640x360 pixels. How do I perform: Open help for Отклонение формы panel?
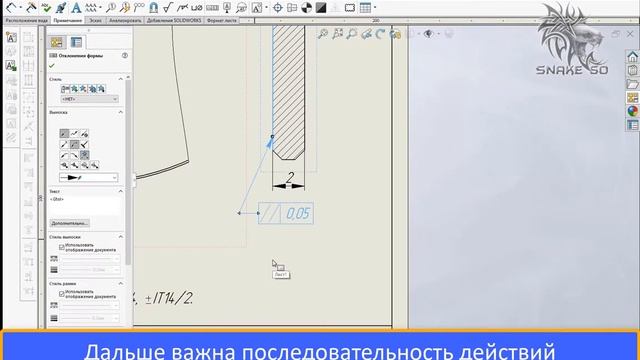(x=125, y=56)
